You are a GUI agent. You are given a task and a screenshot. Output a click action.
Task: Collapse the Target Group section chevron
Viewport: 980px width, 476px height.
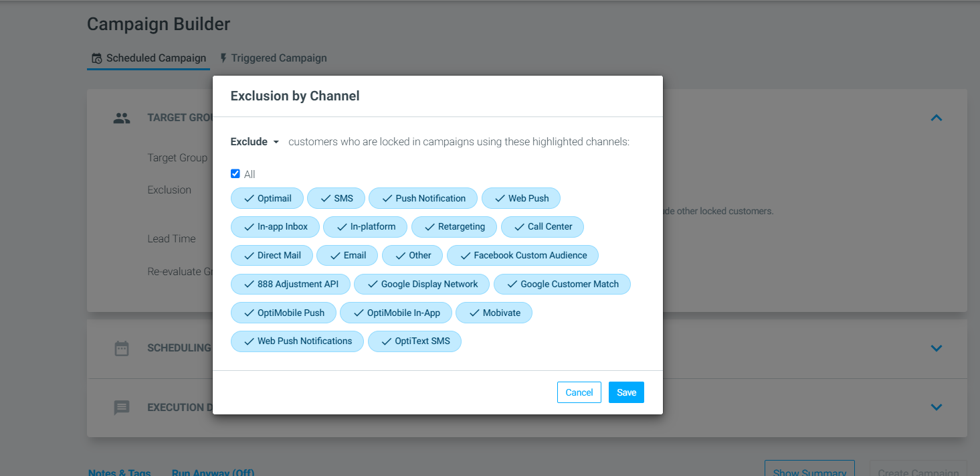[937, 118]
